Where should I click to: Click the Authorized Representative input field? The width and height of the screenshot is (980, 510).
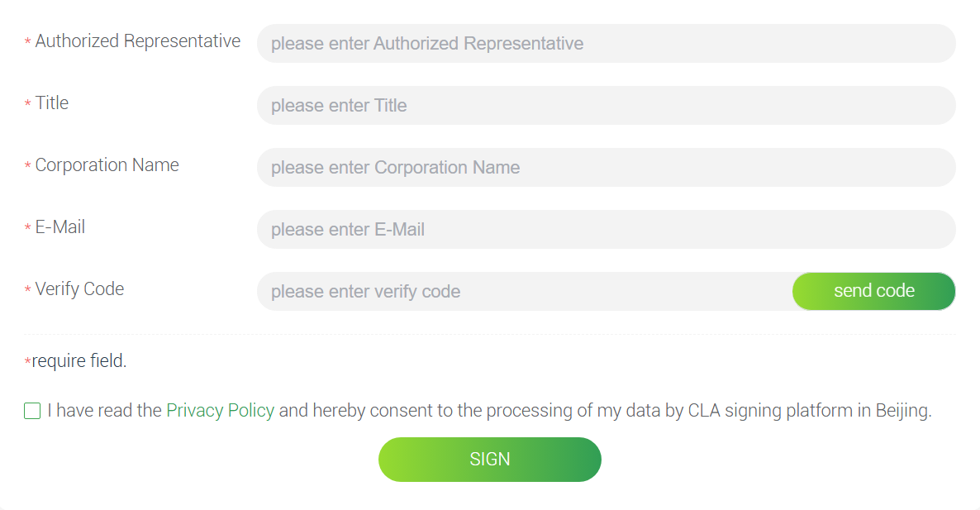point(606,44)
